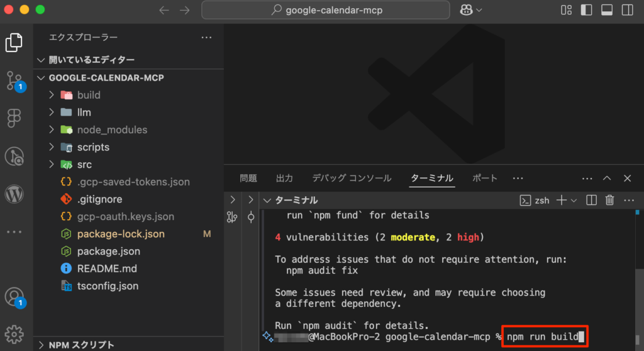Click the google-calendar-mcp search box
The image size is (644, 351).
(326, 10)
